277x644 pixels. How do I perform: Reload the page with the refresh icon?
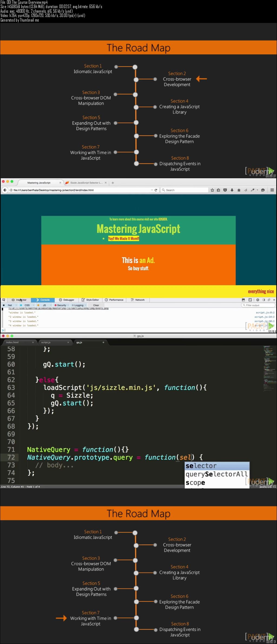[156, 190]
